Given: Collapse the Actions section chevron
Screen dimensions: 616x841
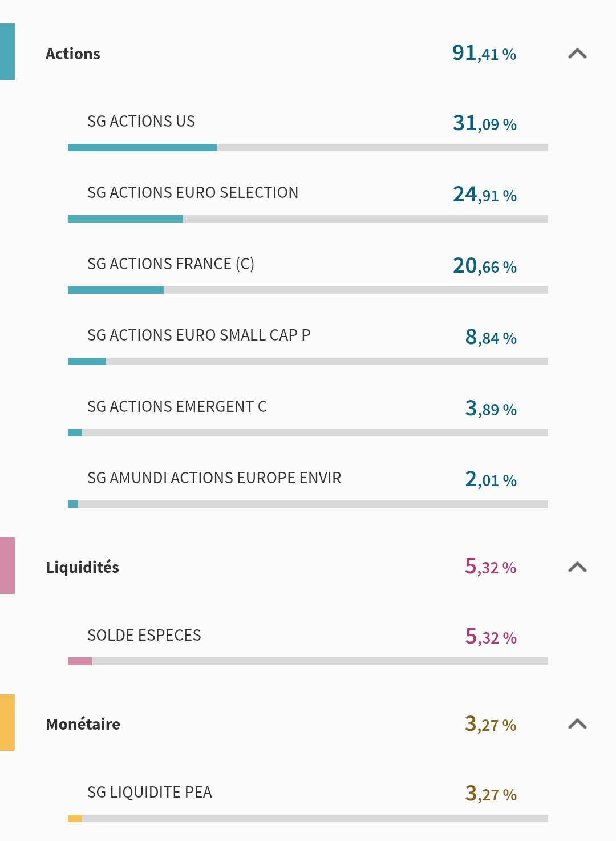Looking at the screenshot, I should pyautogui.click(x=577, y=54).
